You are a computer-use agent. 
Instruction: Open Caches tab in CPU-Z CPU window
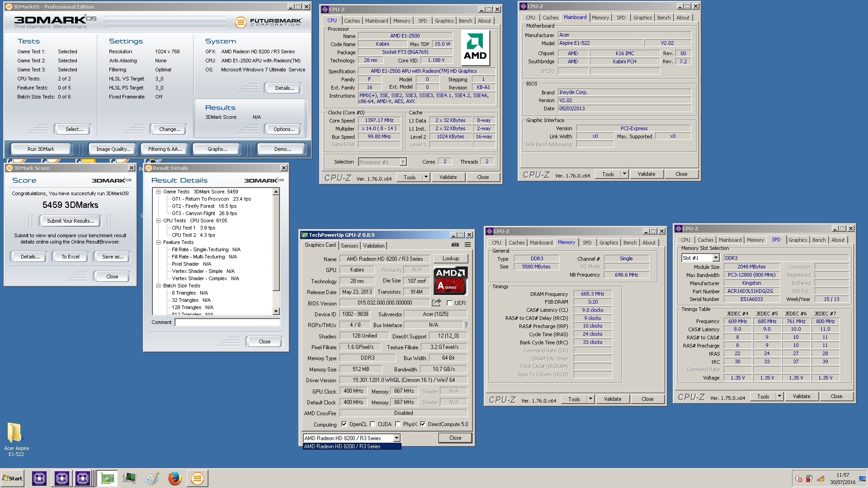352,21
